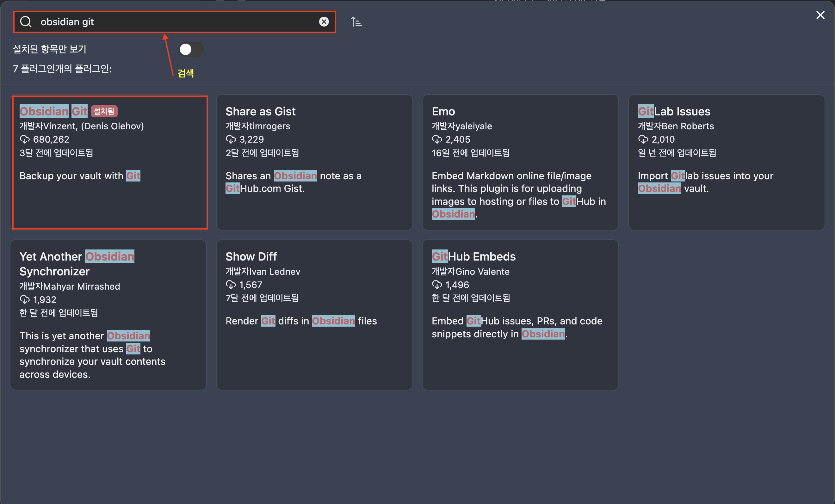Click download icon beside 3,229

pyautogui.click(x=231, y=139)
